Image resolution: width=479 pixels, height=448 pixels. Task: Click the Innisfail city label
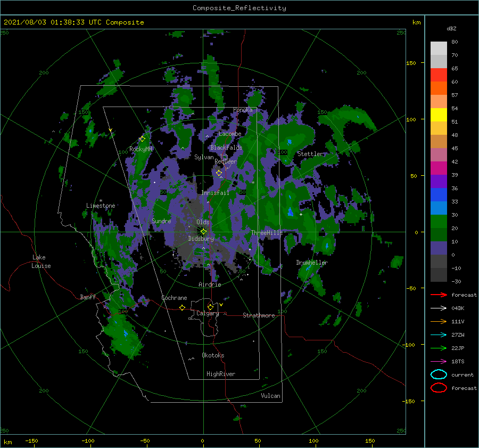point(215,193)
